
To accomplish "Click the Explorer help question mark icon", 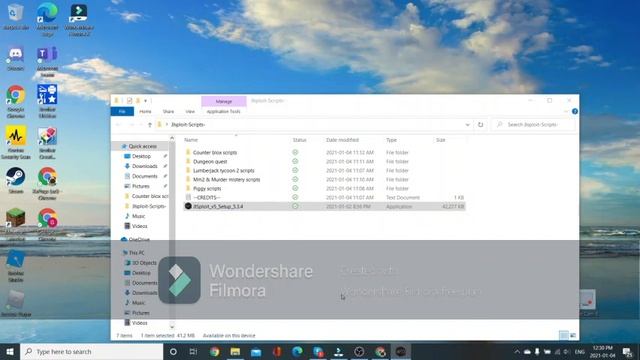I will click(x=575, y=111).
